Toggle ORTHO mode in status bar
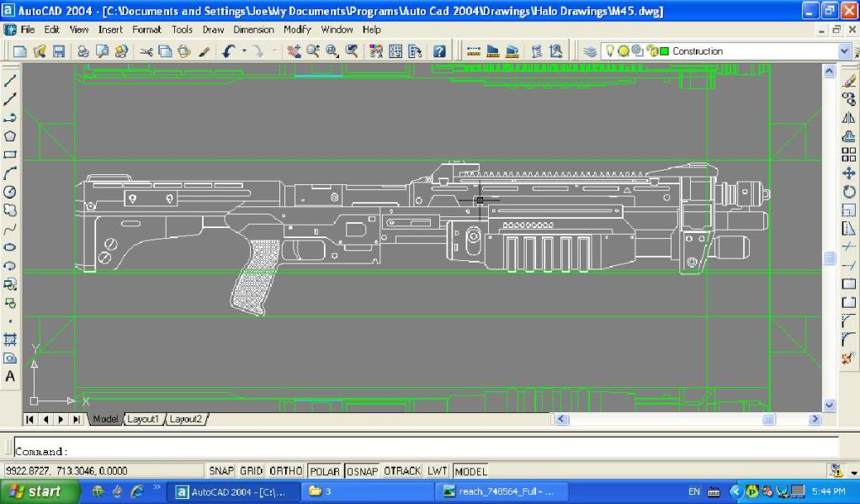The height and width of the screenshot is (504, 860). 286,471
